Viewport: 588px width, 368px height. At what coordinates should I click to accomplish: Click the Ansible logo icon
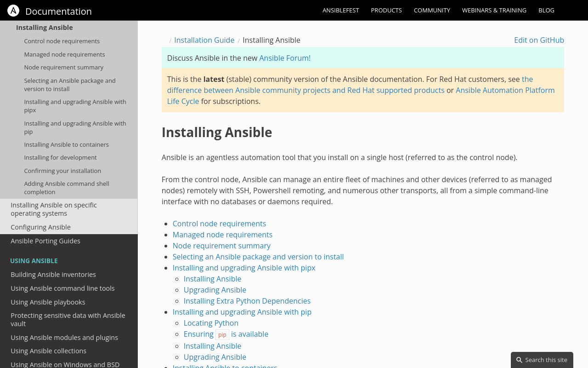coord(13,11)
